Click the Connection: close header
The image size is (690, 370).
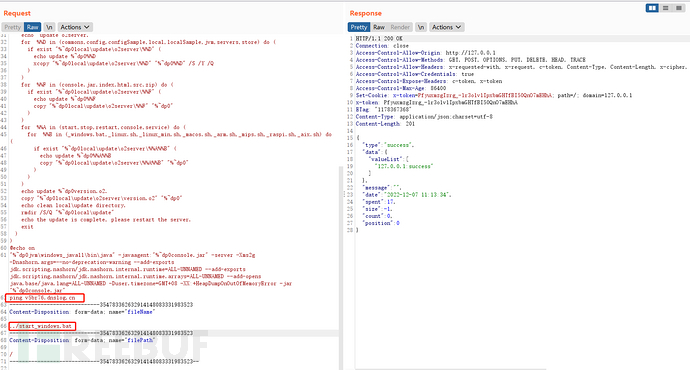pos(382,46)
